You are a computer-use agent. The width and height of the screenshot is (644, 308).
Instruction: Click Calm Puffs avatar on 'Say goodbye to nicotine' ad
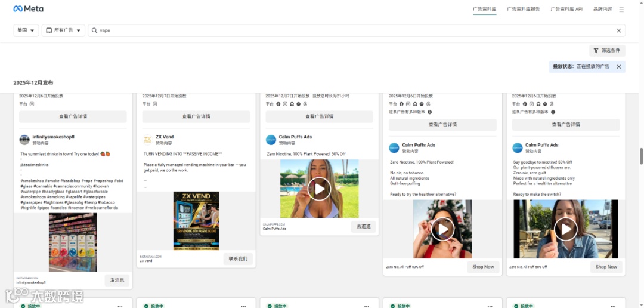pyautogui.click(x=518, y=147)
